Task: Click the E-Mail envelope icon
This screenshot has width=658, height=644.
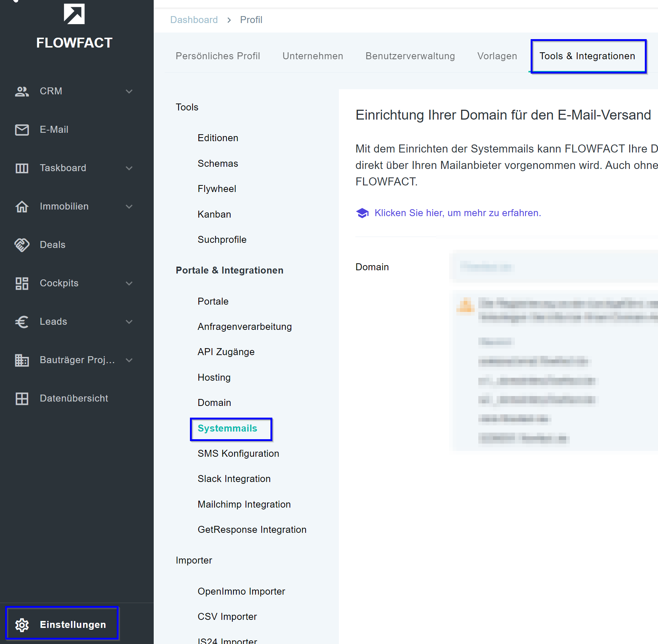Action: (x=22, y=130)
